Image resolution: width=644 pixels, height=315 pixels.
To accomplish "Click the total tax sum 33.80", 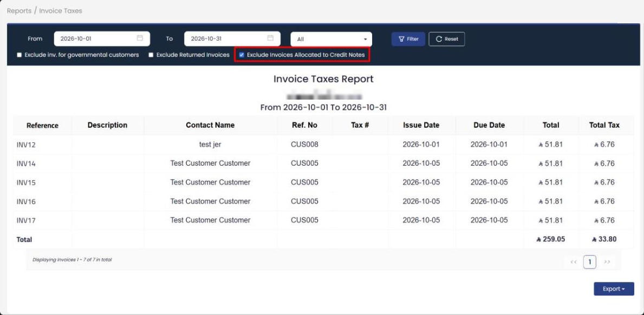I will 604,239.
